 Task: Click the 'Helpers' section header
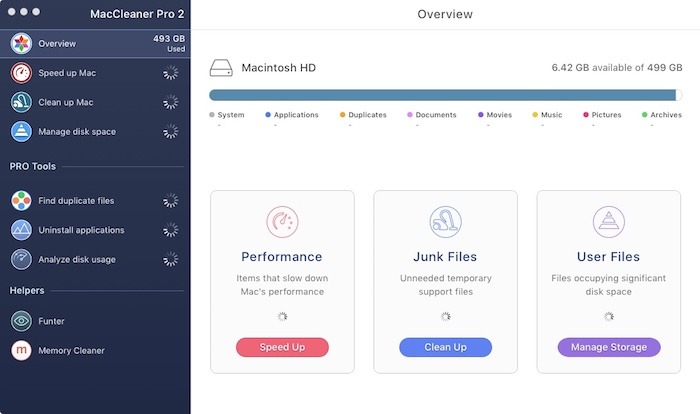[x=27, y=290]
